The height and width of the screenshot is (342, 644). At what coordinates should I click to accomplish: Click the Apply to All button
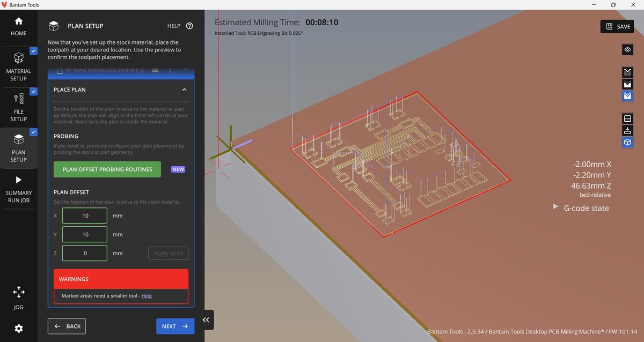tap(169, 253)
